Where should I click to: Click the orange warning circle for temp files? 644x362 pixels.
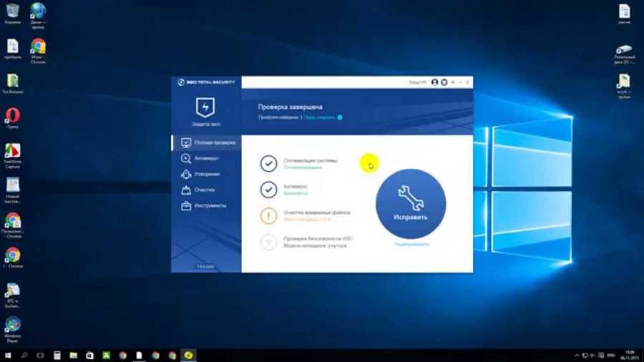click(x=268, y=216)
